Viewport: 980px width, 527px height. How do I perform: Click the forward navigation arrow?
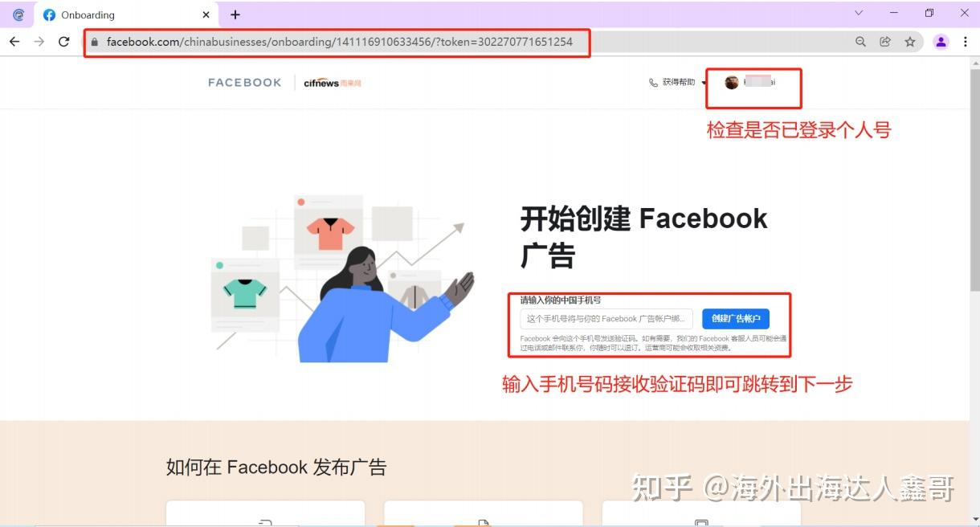click(39, 42)
